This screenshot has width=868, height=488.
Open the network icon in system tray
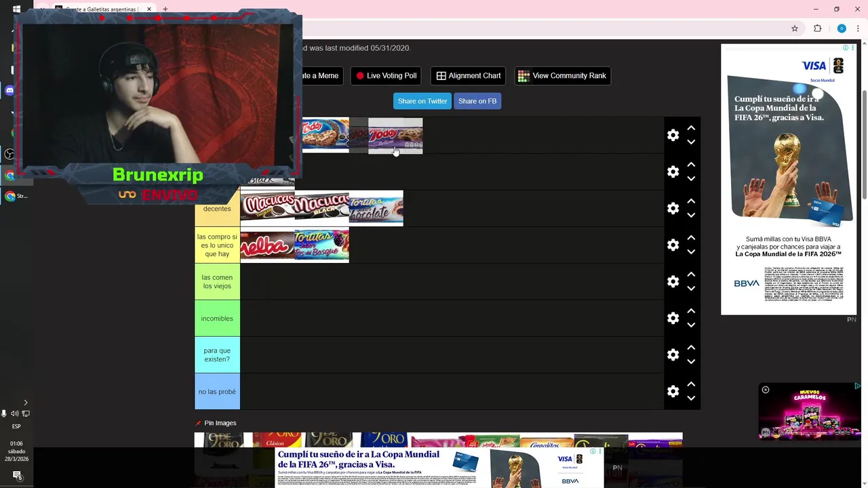coord(26,413)
